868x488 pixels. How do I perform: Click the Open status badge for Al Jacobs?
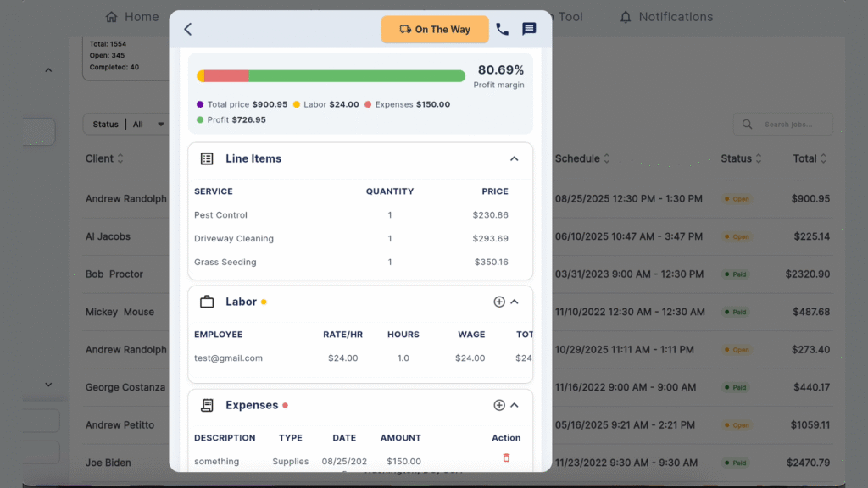click(736, 237)
